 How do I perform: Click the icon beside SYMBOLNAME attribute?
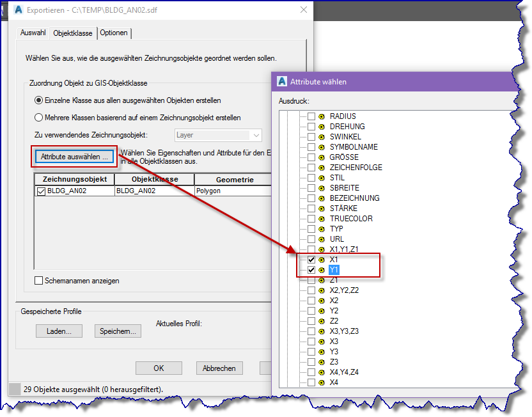(x=321, y=146)
